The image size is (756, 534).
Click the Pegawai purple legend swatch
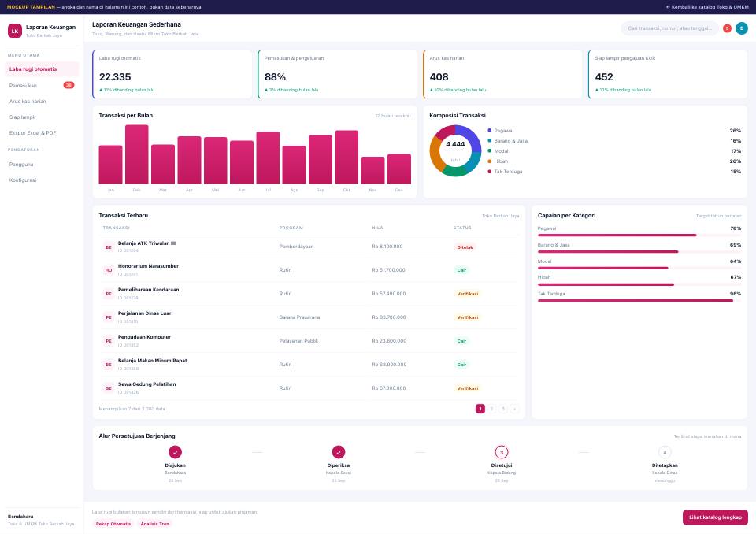489,130
